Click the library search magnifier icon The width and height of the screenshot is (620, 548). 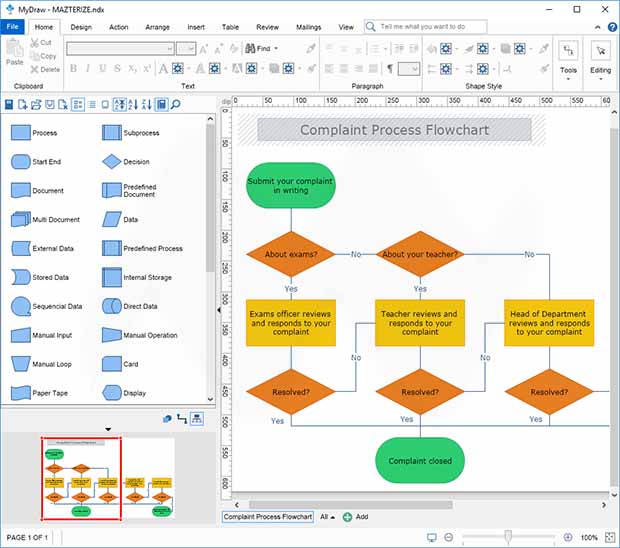point(176,104)
